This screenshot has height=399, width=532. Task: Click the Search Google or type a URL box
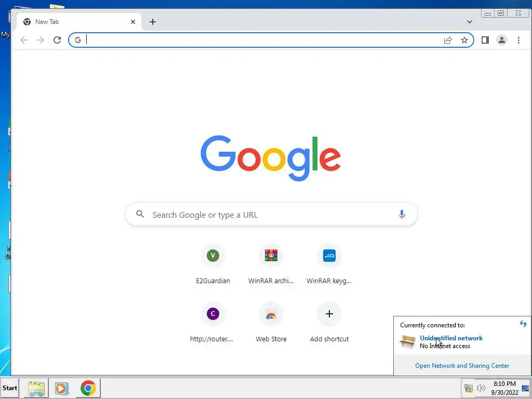(x=271, y=215)
